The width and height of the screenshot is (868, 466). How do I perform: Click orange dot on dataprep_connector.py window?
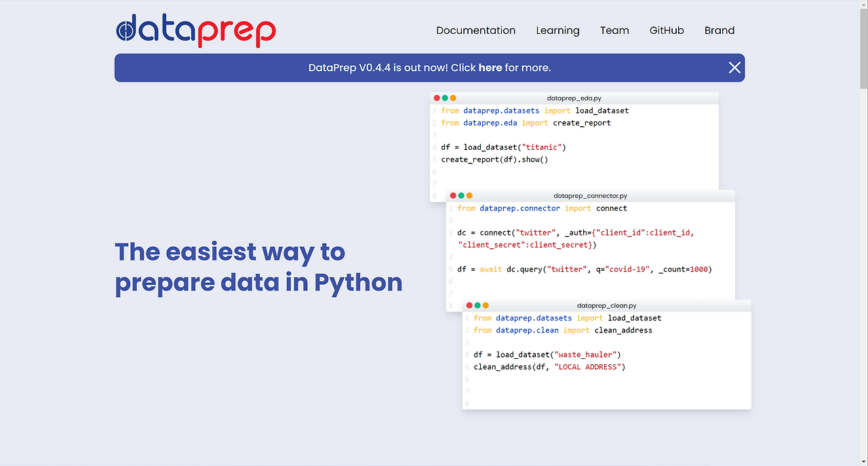(469, 196)
